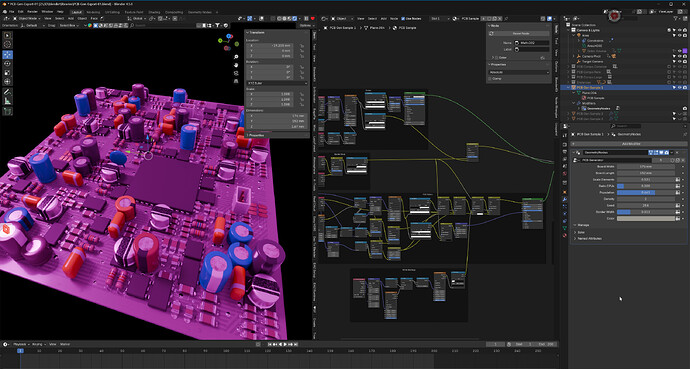Open the Render menu

point(33,11)
